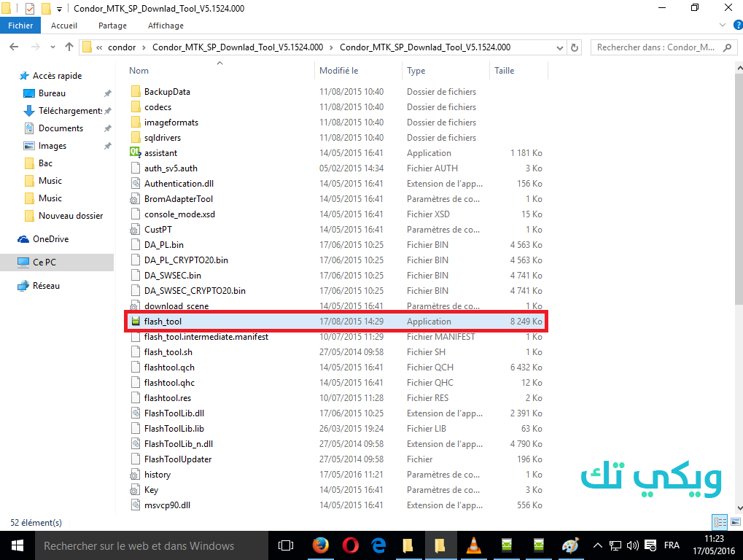The image size is (743, 560).
Task: Open OneDrive in navigation pane
Action: tap(50, 239)
